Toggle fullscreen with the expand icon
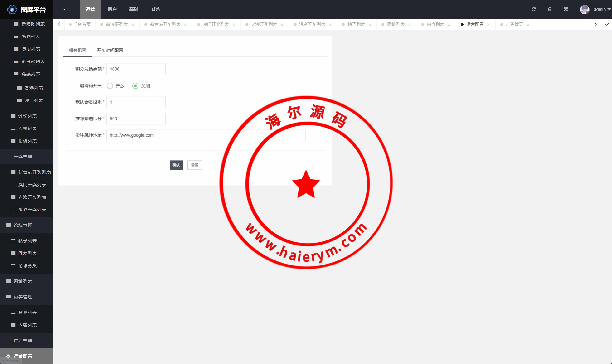 (566, 9)
